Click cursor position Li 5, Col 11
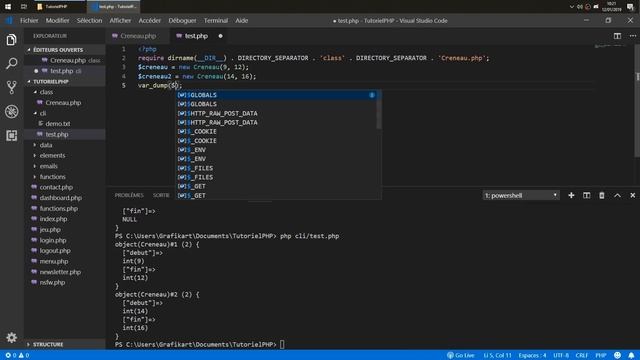Viewport: 640px width, 360px height. click(x=497, y=355)
